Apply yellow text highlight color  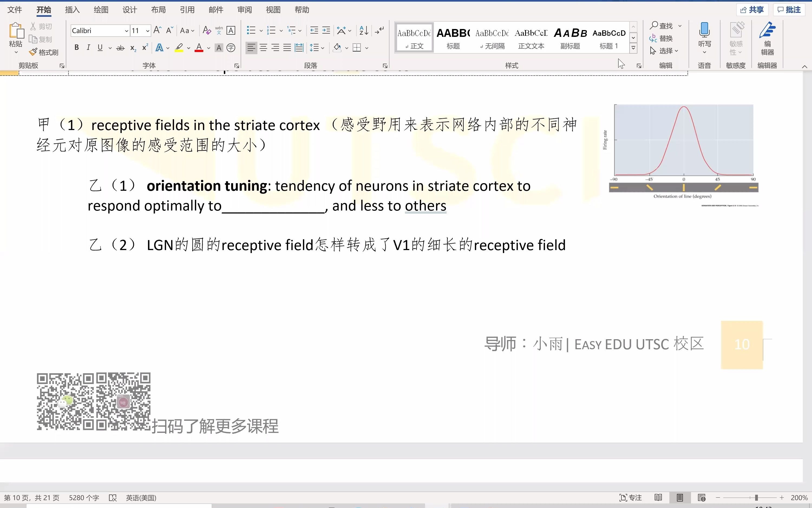pos(179,48)
